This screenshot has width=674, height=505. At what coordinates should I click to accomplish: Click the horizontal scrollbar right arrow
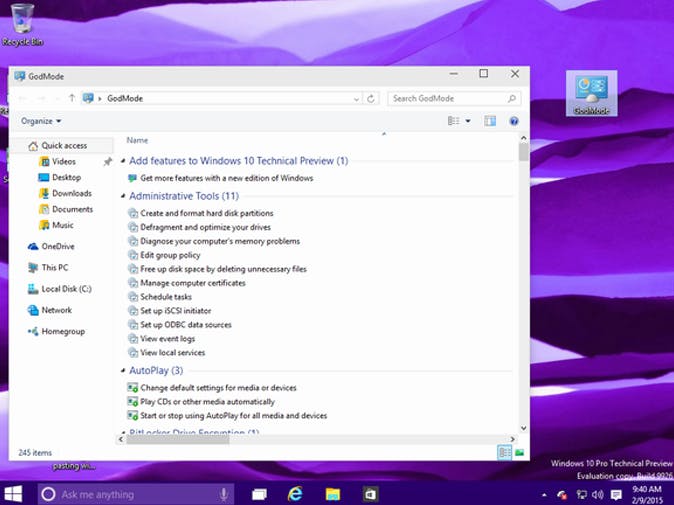click(x=512, y=439)
